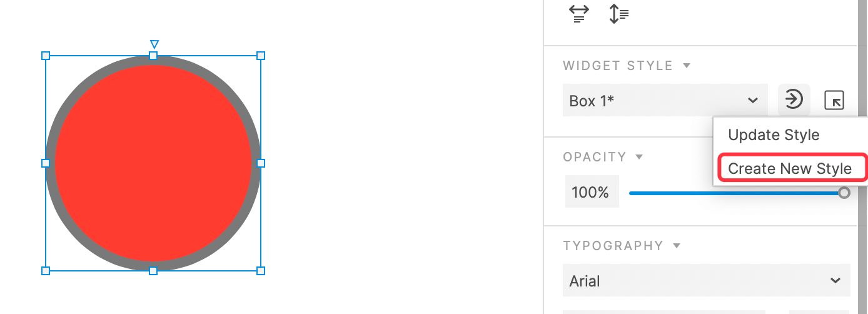Click the opacity slider handle
This screenshot has width=868, height=314.
tap(844, 193)
